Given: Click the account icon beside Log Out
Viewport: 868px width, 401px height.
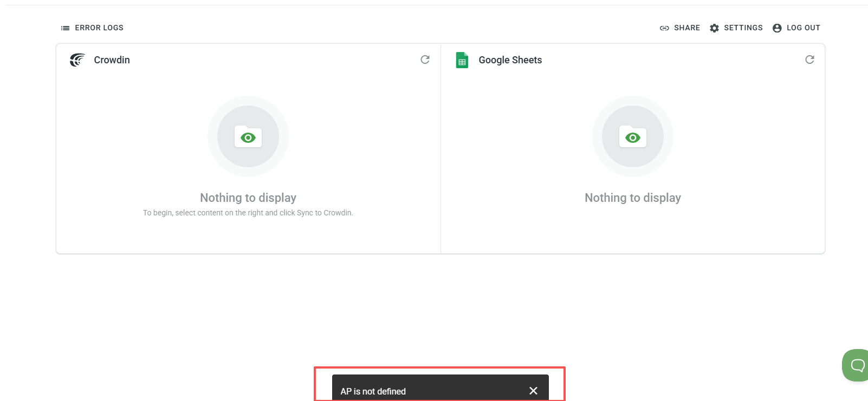Looking at the screenshot, I should click(x=777, y=28).
